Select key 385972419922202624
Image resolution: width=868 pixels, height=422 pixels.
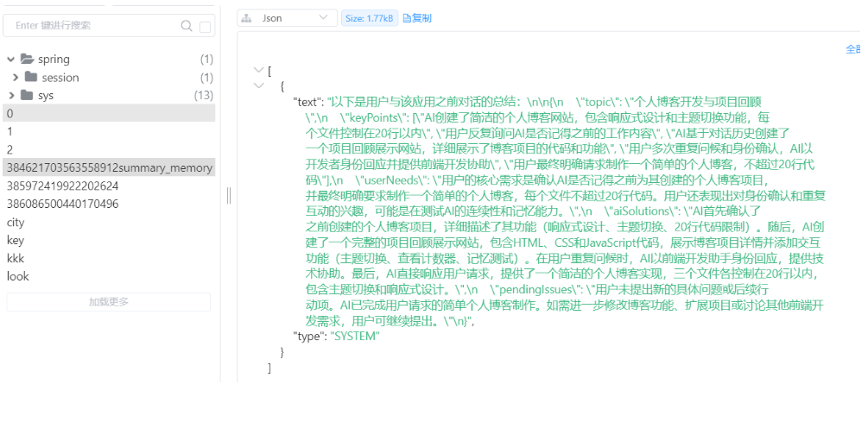tap(109, 186)
